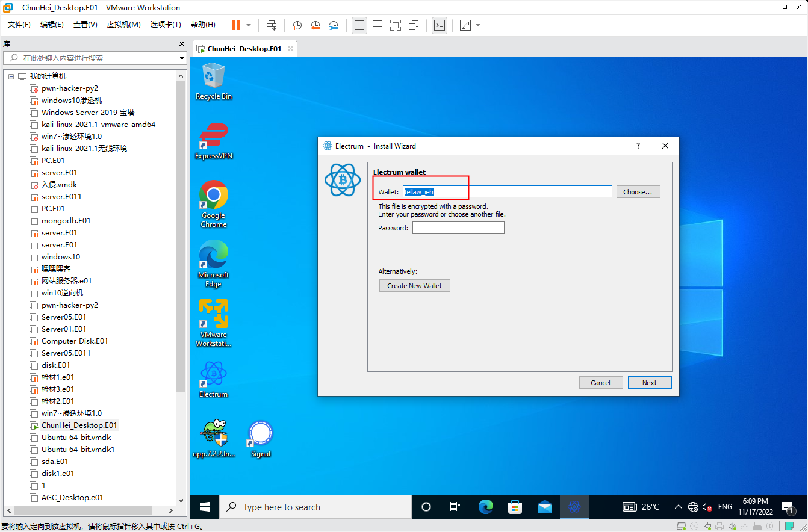Select the VMware Workstation desktop shortcut

pos(213,323)
